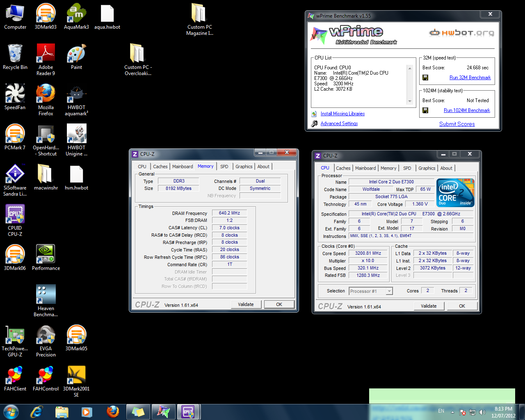
Task: Launch Adobe Reader 9 from desktop
Action: tap(46, 60)
